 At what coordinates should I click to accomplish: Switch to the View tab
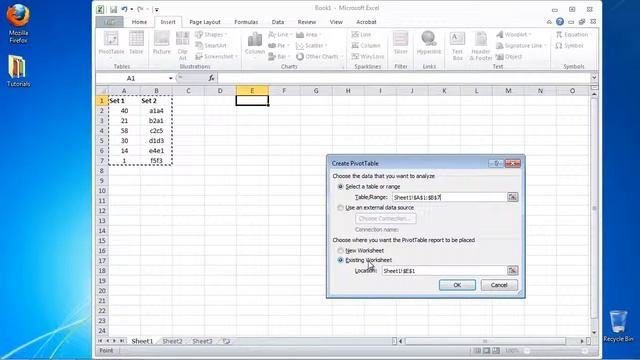point(336,22)
